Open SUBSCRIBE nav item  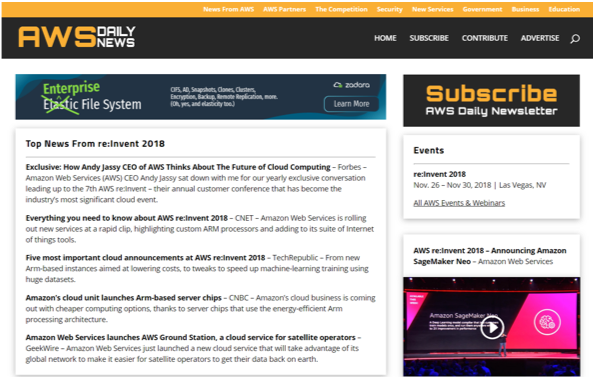click(x=429, y=38)
